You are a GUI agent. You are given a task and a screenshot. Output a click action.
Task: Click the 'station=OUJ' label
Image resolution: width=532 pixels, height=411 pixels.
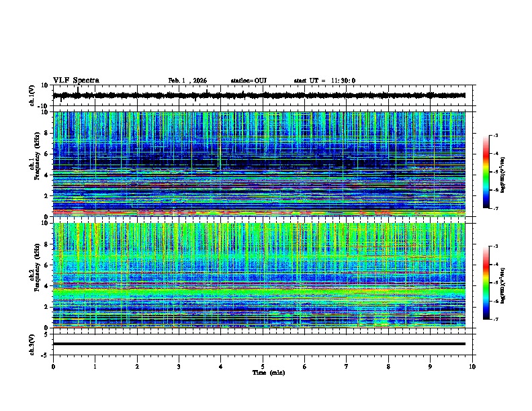tap(249, 81)
